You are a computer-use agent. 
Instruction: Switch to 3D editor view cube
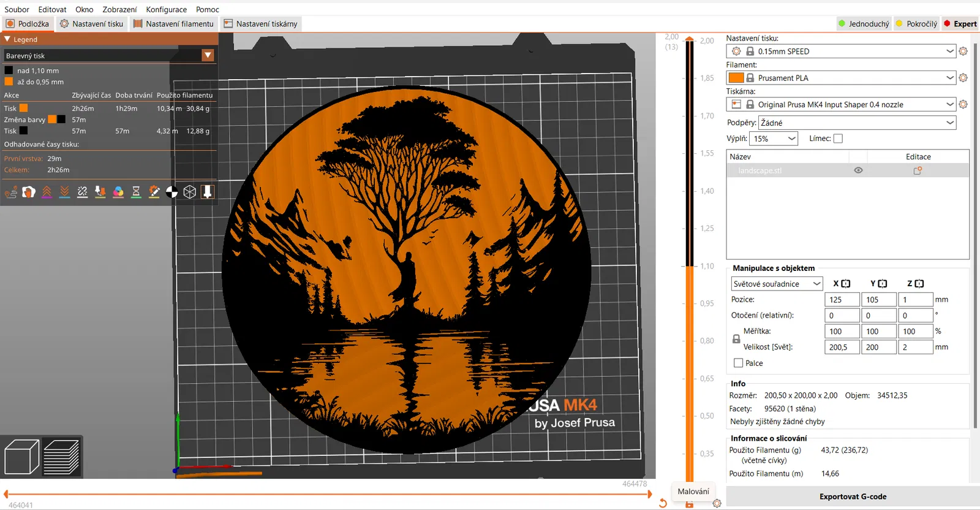click(x=21, y=457)
